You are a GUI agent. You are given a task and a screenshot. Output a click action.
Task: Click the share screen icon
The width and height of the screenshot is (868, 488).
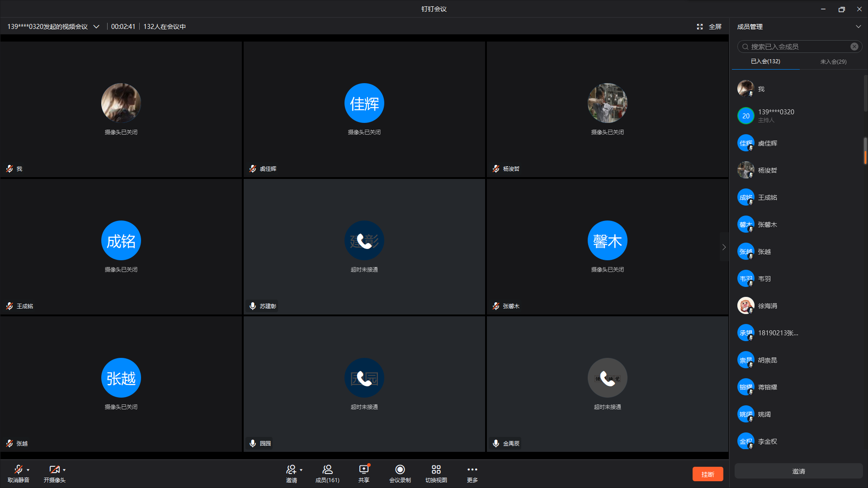[363, 470]
